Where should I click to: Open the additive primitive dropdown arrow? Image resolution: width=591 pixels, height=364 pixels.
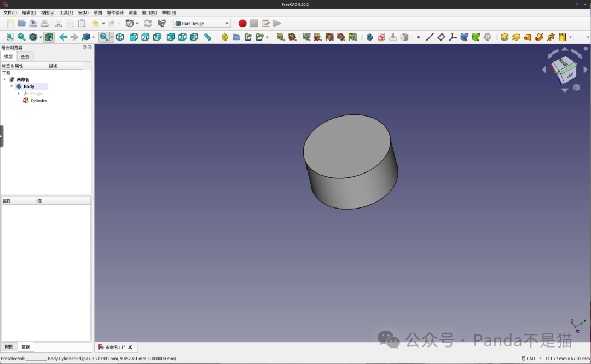570,37
